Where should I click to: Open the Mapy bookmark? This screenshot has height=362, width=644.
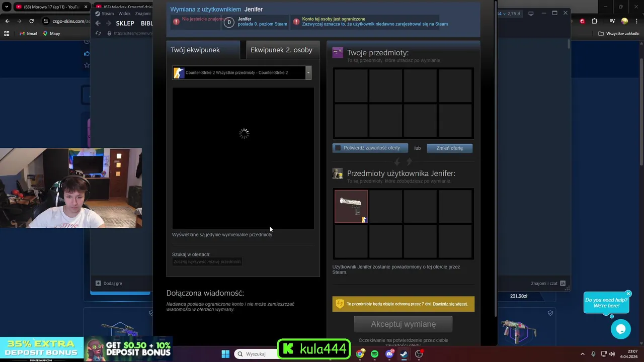point(51,33)
